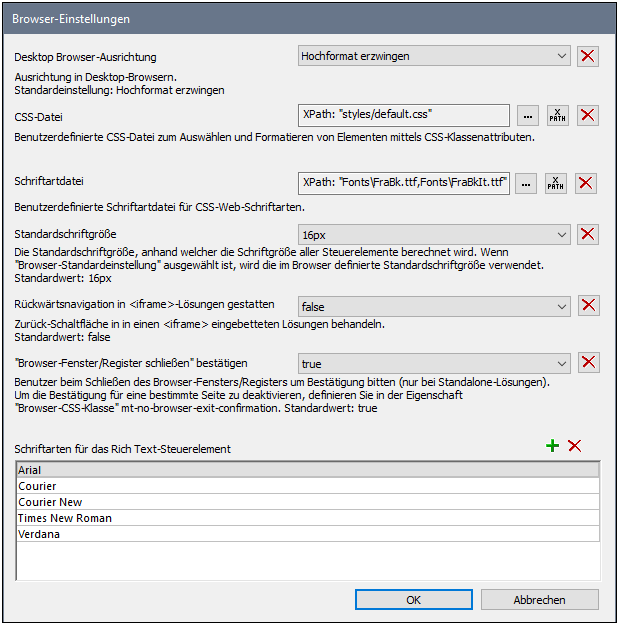Screen dimensions: 619x625
Task: Open the Desktop Browser-Ausrichtung dropdown
Action: point(434,57)
